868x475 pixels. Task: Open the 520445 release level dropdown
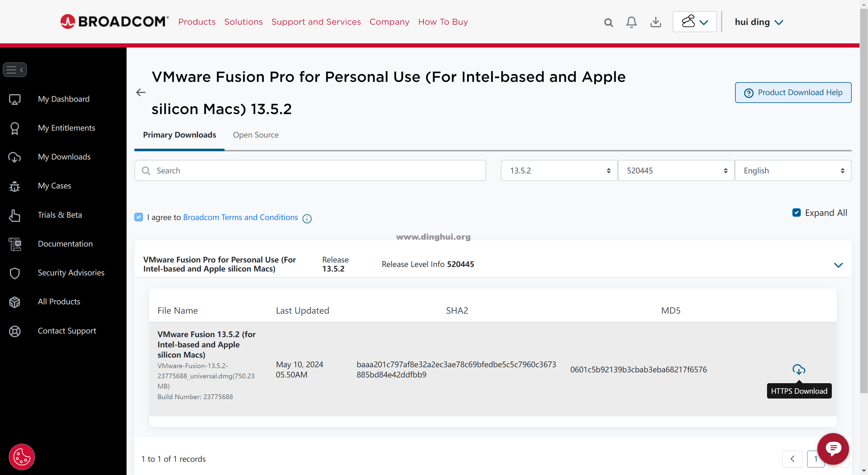pyautogui.click(x=676, y=171)
